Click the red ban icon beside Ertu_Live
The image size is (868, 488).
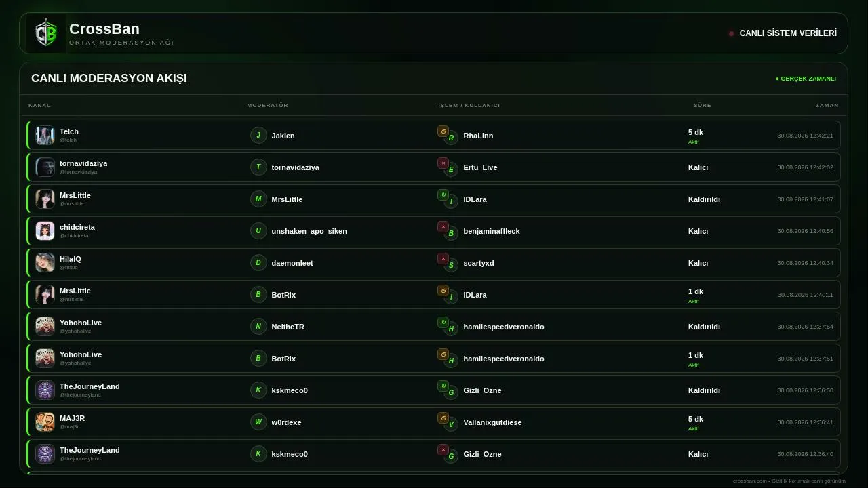443,163
